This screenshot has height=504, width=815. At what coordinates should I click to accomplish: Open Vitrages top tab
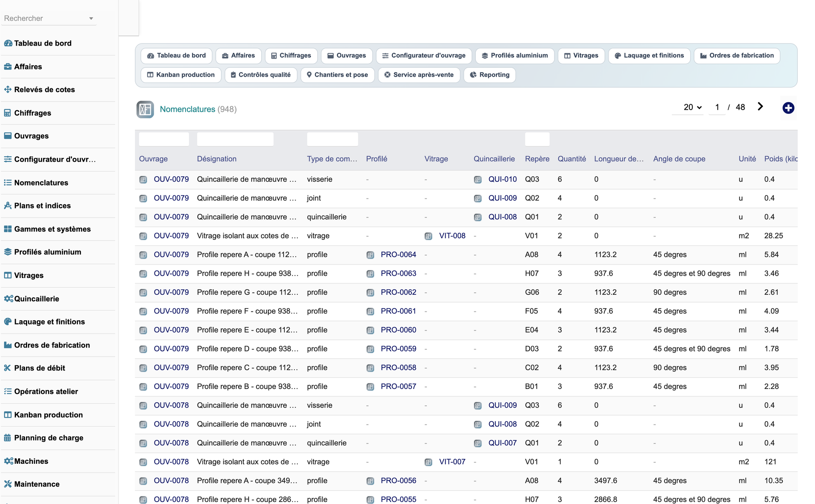click(x=581, y=56)
